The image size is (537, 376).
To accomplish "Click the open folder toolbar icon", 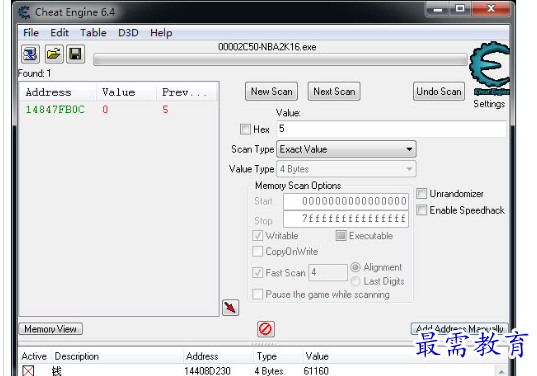I will (x=53, y=54).
